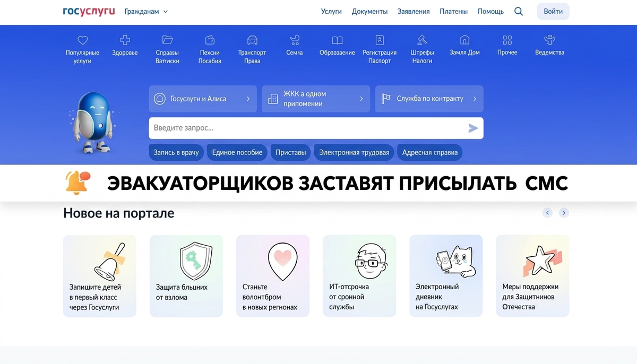Click the search magnifier icon in header
Screen dimensions: 637x364
519,11
